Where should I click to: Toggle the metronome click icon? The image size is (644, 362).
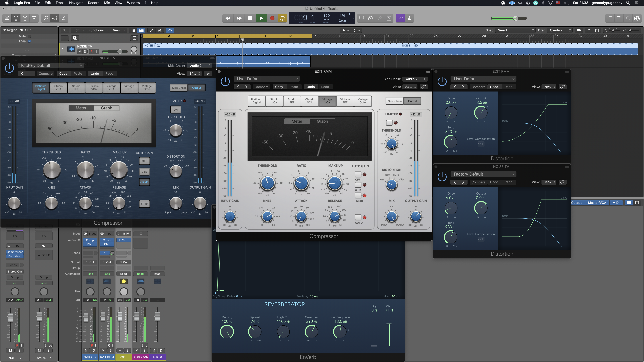click(x=410, y=18)
